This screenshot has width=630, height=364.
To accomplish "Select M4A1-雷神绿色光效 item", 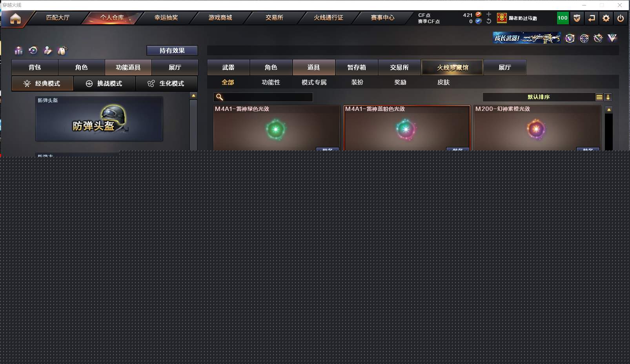I will point(277,127).
